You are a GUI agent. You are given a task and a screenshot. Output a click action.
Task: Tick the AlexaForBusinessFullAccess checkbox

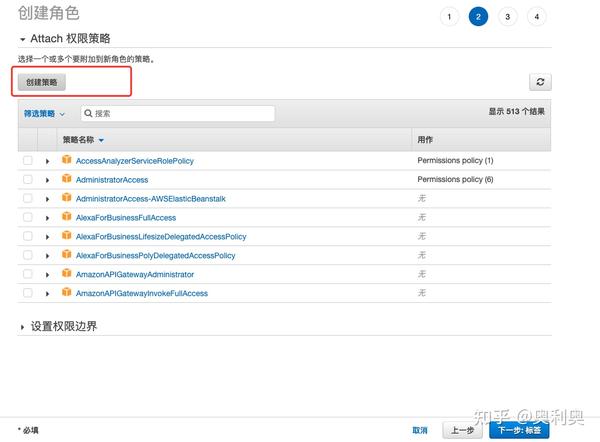(28, 217)
